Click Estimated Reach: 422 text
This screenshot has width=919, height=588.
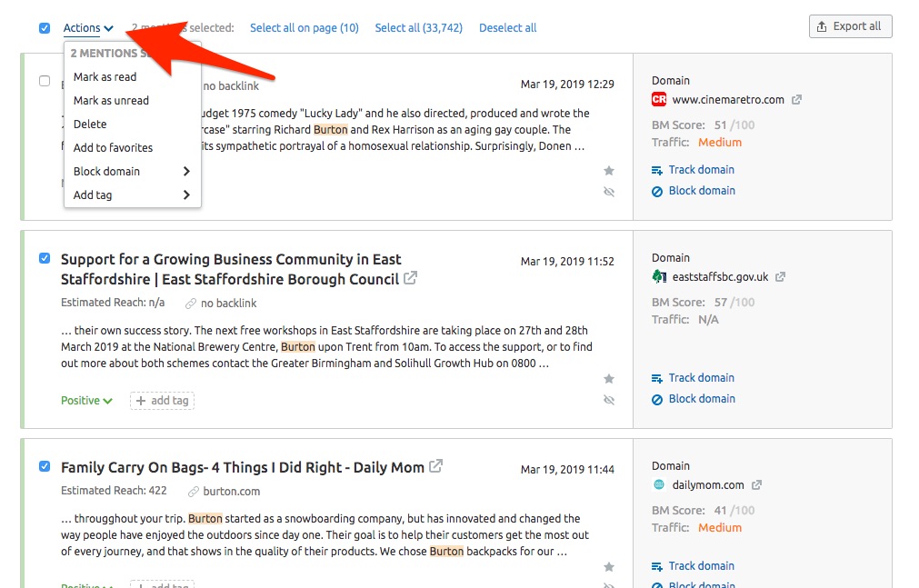[x=114, y=490]
